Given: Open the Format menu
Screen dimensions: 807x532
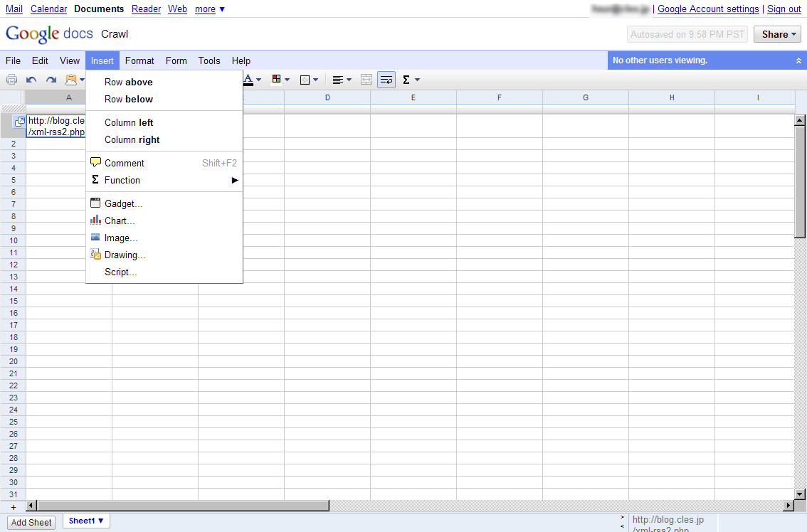Looking at the screenshot, I should pos(139,60).
